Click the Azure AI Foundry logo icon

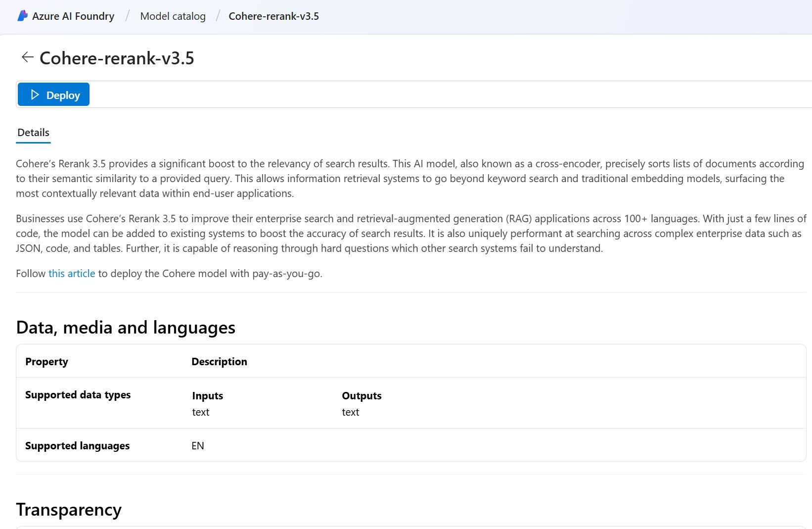coord(23,16)
